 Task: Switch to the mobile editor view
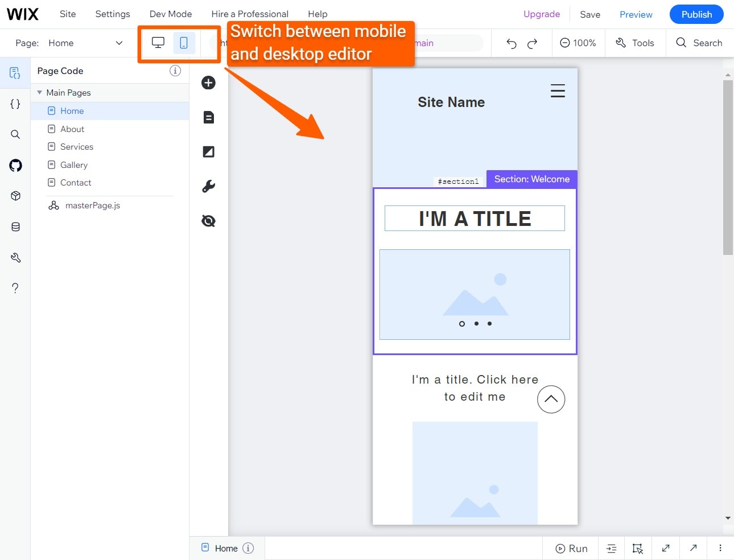184,42
